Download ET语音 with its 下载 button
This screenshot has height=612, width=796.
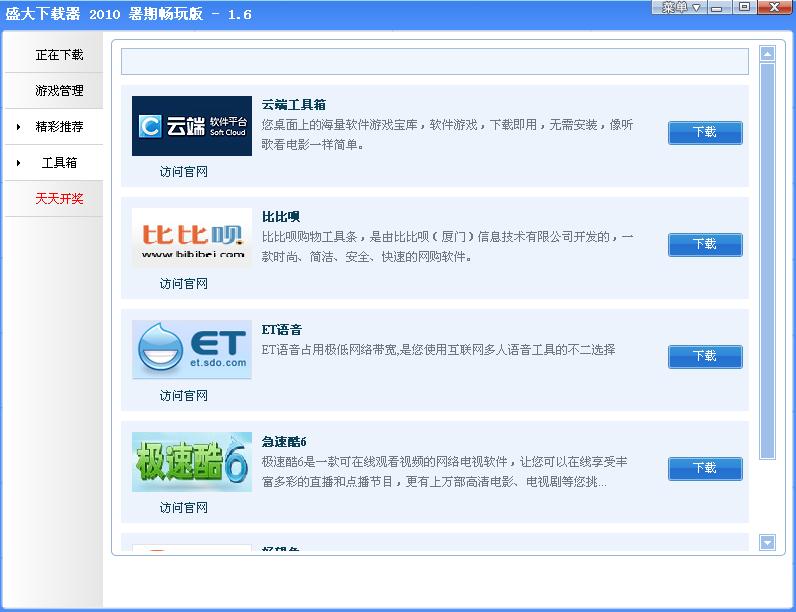coord(705,357)
